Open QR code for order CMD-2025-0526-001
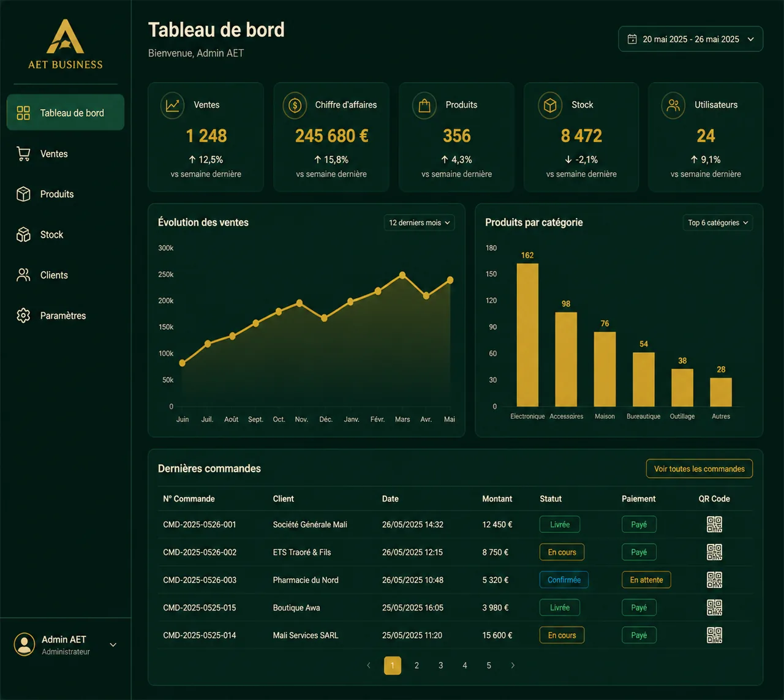The width and height of the screenshot is (784, 700). 714,524
